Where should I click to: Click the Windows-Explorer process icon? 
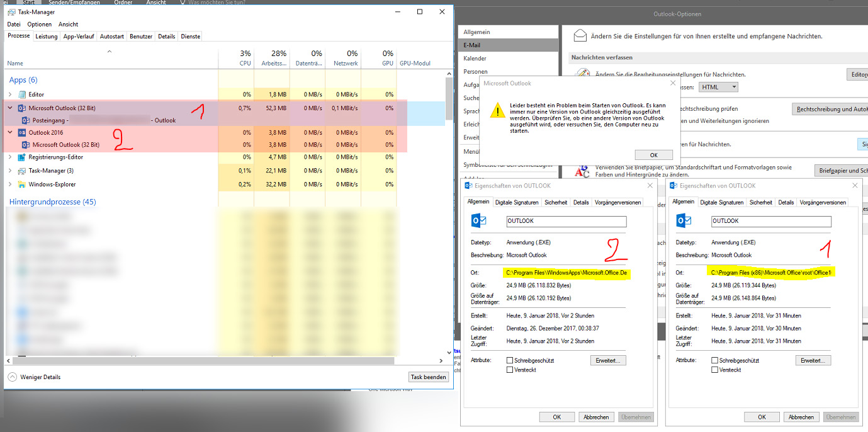click(22, 185)
